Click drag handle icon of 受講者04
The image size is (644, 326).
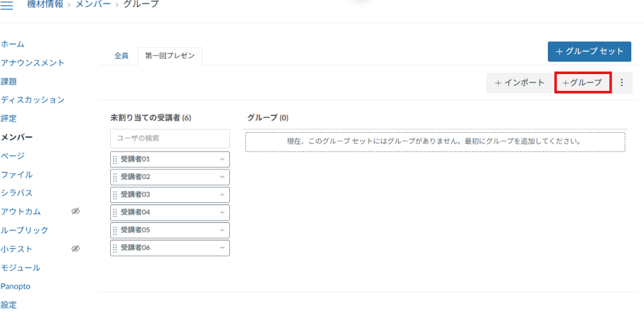coord(115,213)
